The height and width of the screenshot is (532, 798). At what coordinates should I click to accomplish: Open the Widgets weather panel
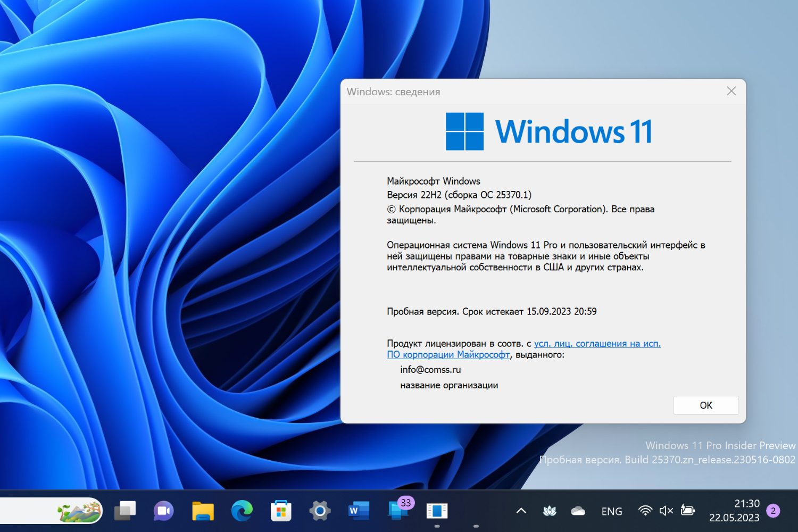(77, 511)
